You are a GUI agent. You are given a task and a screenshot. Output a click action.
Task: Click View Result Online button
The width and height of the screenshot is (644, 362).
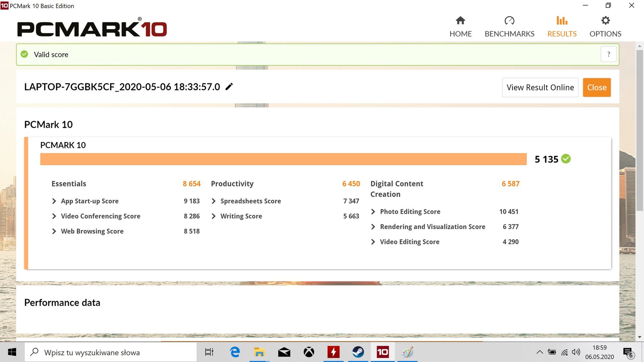[540, 88]
